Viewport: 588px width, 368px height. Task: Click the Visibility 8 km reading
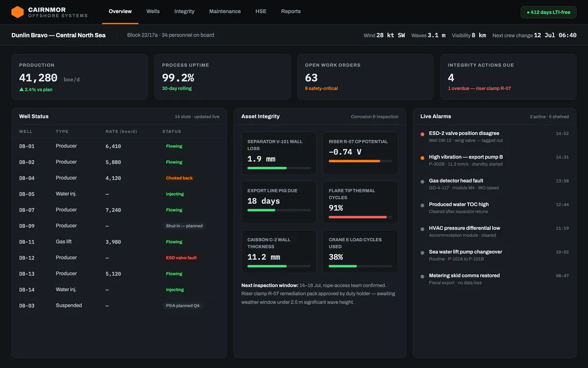pos(469,35)
